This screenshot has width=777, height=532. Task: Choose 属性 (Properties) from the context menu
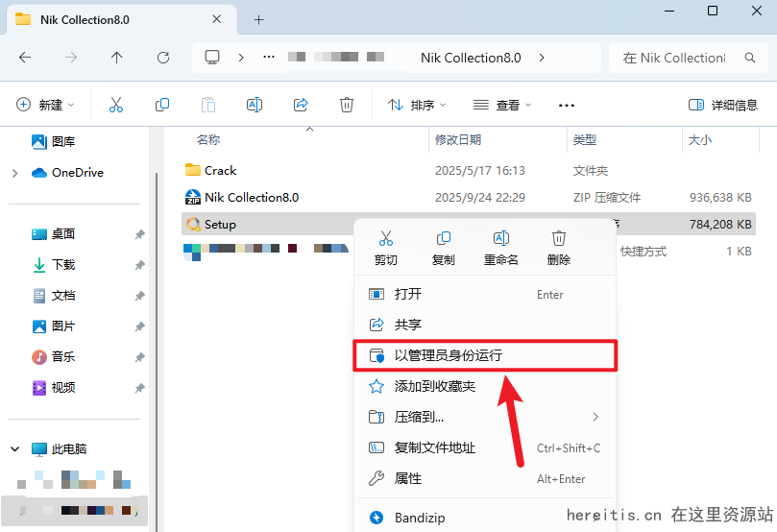pos(485,478)
